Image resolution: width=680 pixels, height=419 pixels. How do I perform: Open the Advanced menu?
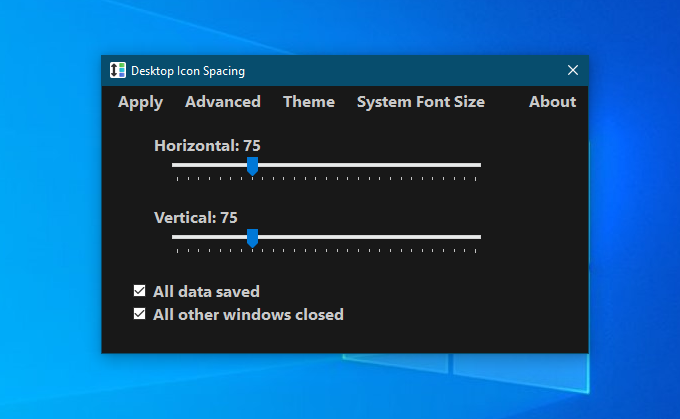[223, 102]
